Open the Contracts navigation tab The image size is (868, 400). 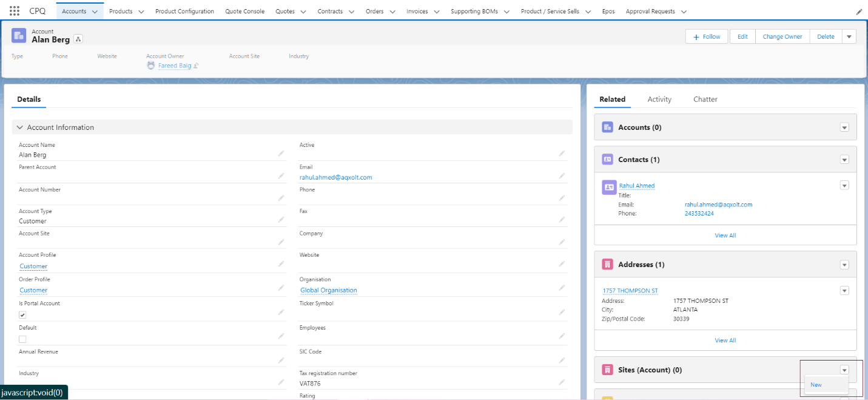click(x=329, y=10)
